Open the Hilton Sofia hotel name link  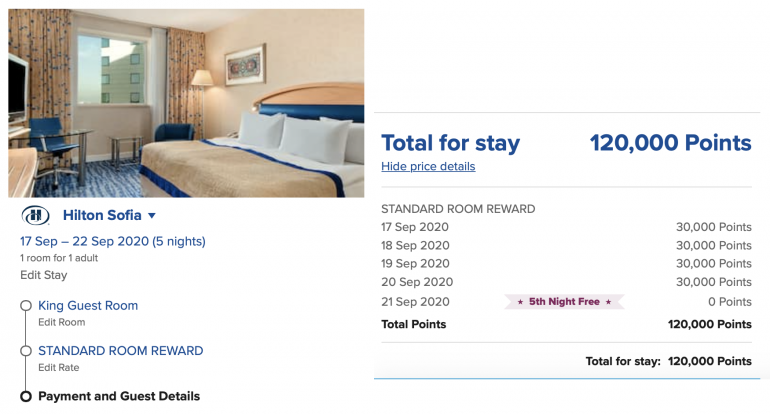(102, 215)
